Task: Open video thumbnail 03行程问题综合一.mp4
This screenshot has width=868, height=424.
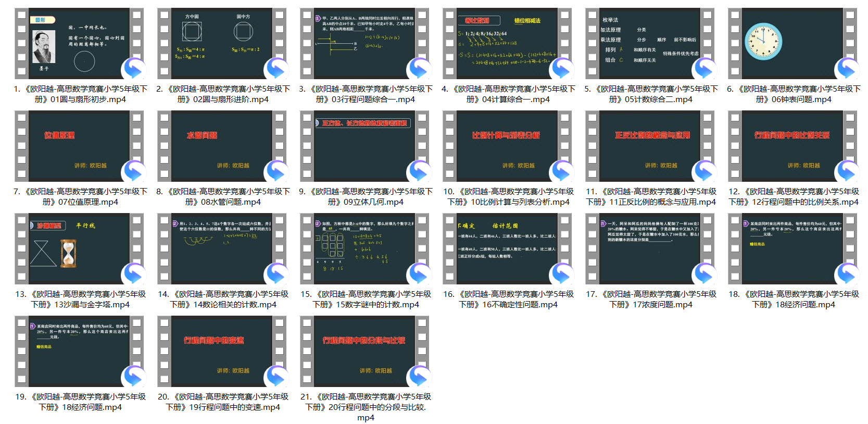Action: 364,43
